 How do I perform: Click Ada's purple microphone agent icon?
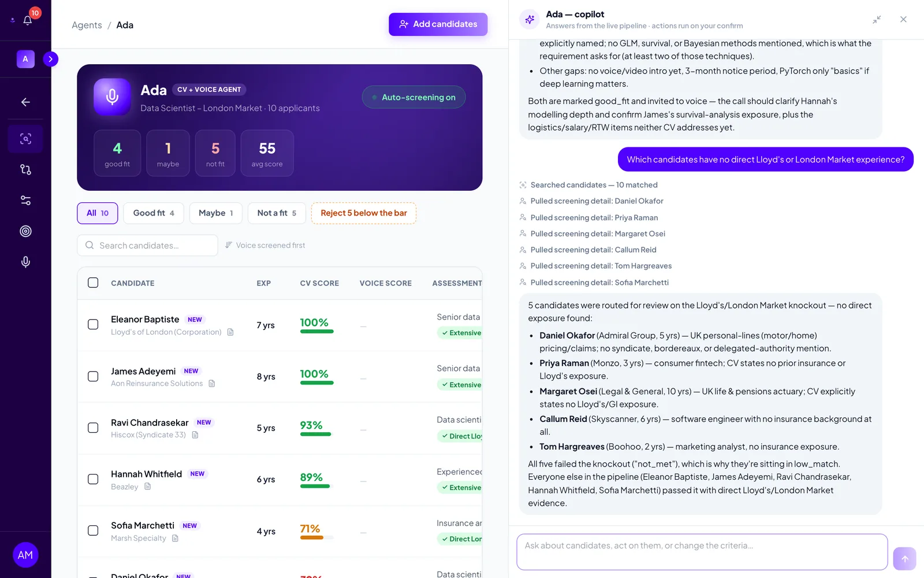click(x=113, y=97)
